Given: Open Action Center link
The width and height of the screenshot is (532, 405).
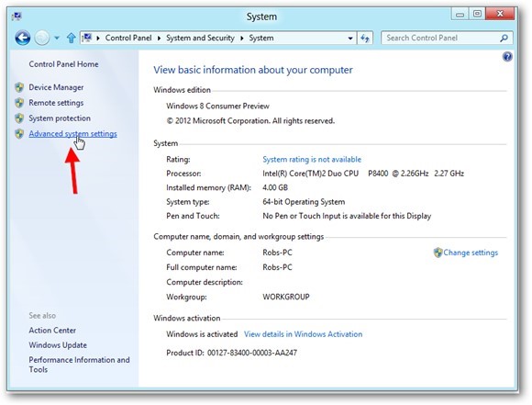Looking at the screenshot, I should click(52, 331).
